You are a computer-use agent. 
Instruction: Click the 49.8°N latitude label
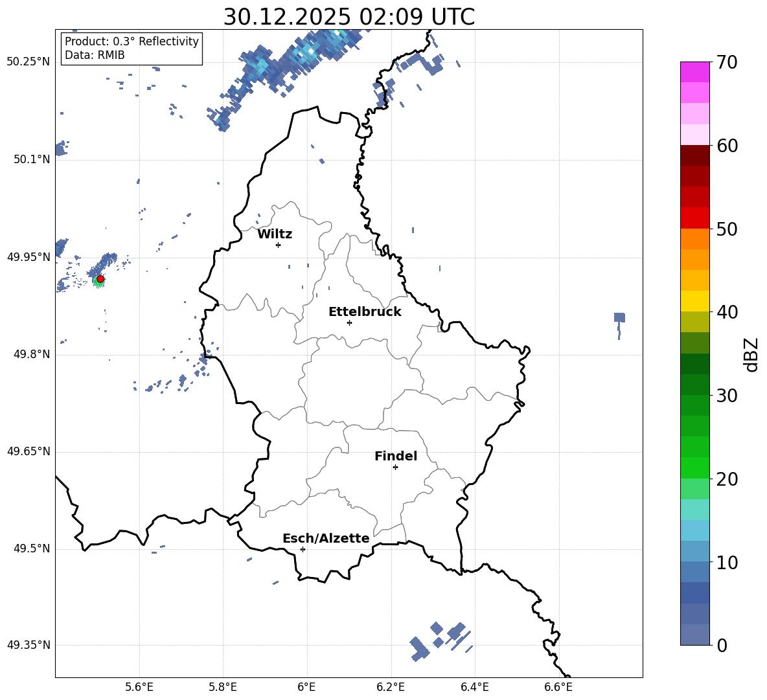(x=31, y=354)
